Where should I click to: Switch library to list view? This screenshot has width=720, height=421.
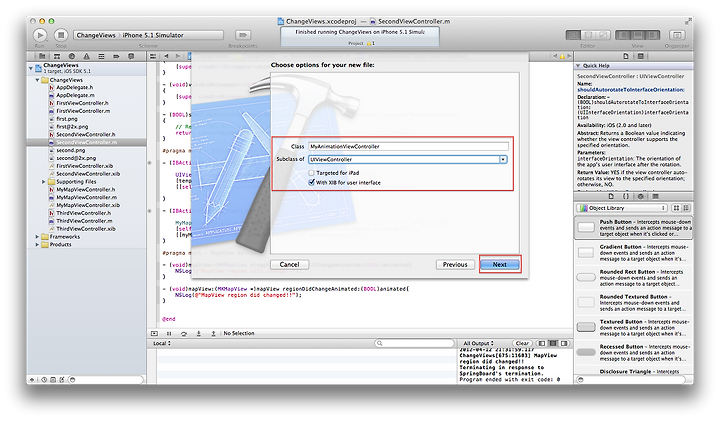(686, 208)
